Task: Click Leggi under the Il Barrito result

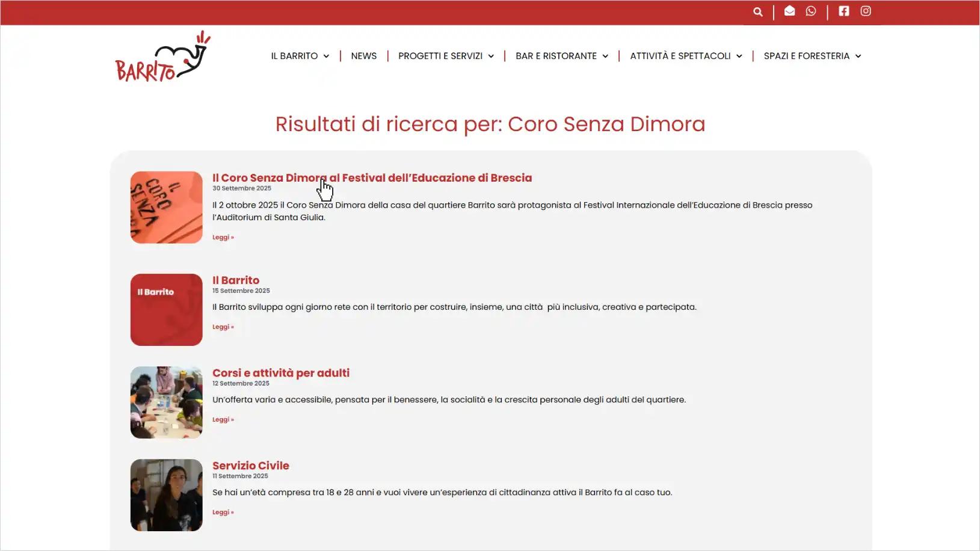Action: click(x=222, y=327)
